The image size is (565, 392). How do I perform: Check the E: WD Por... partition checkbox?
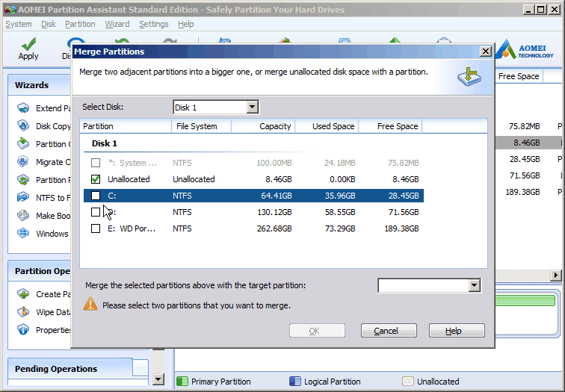tap(96, 228)
